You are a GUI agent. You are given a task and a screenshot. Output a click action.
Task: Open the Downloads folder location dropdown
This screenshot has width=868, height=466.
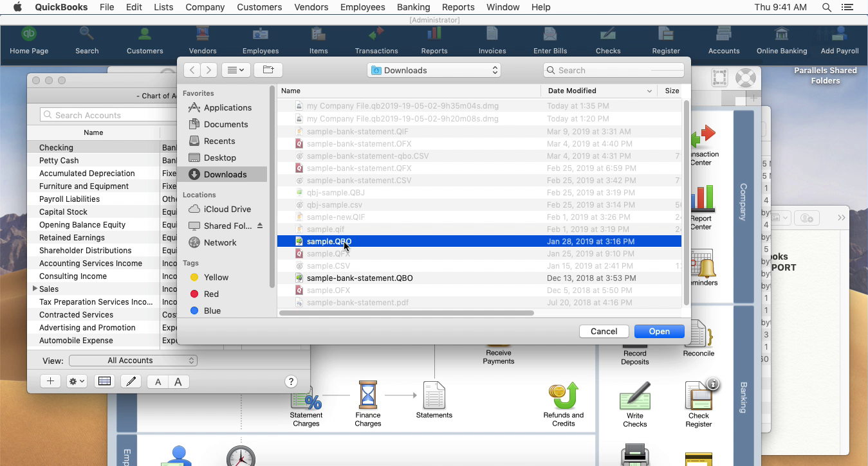pyautogui.click(x=434, y=70)
